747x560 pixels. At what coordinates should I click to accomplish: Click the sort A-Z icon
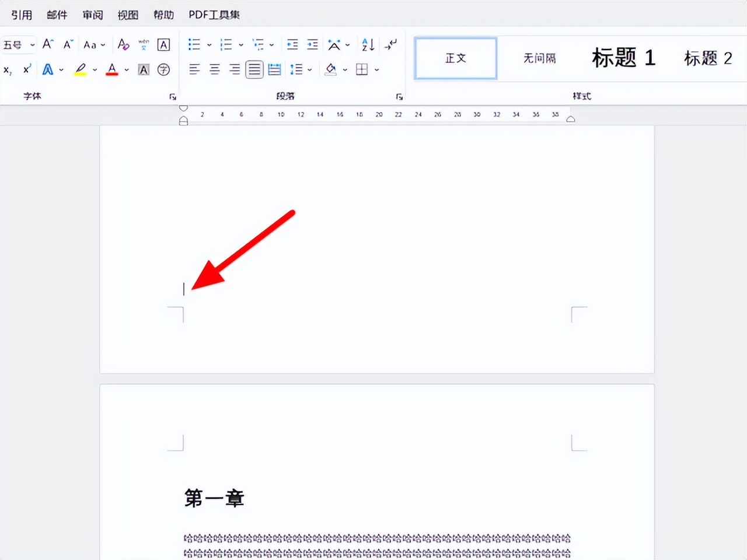[367, 44]
